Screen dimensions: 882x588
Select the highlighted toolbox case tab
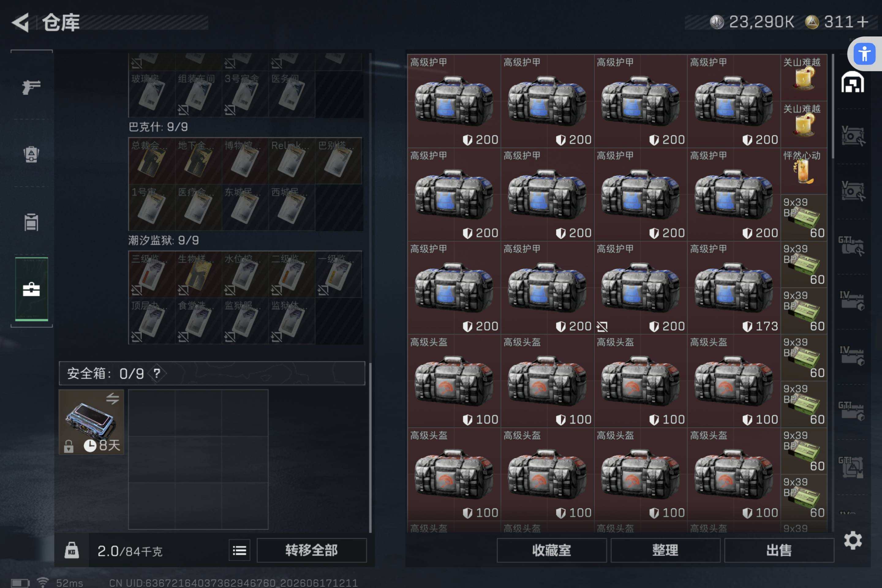click(32, 289)
